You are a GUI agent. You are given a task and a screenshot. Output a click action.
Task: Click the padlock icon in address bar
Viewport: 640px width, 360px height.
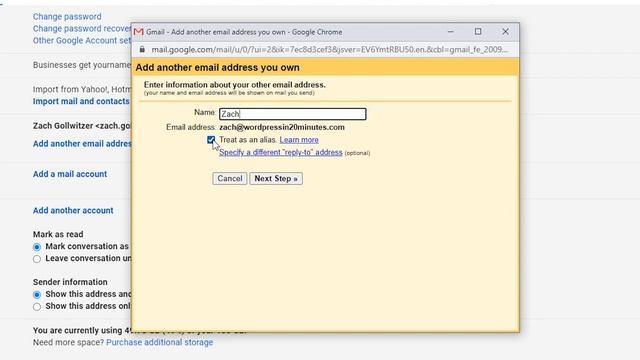pyautogui.click(x=142, y=49)
